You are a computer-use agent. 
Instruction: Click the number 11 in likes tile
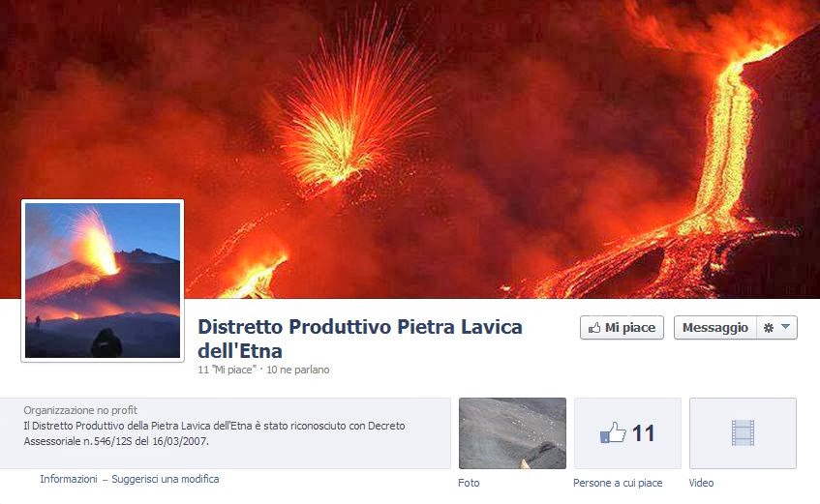643,433
